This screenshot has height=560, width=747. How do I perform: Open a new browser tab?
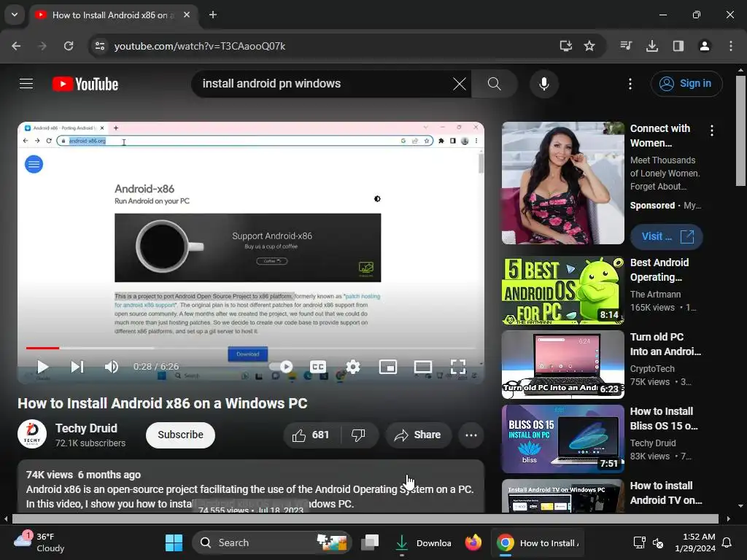click(x=213, y=15)
